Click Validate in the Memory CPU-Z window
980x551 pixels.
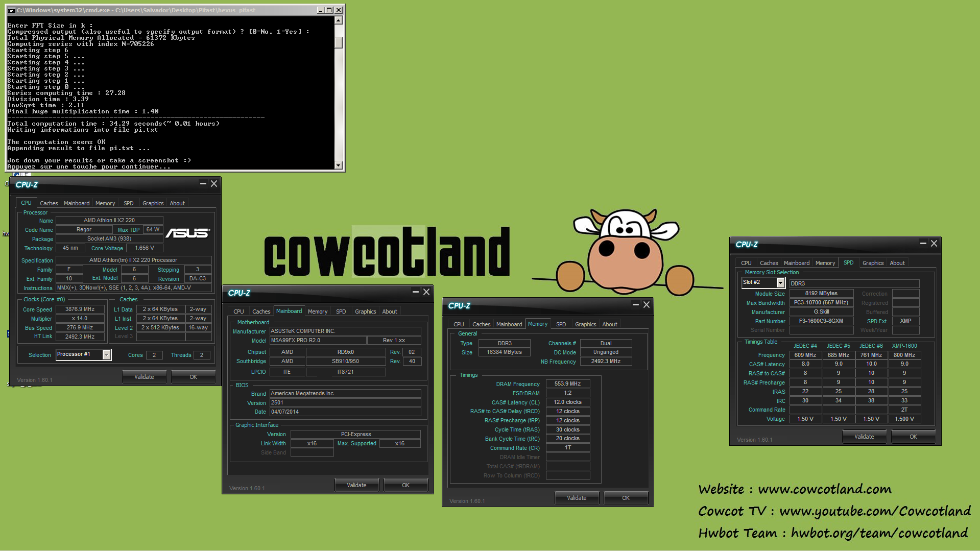pyautogui.click(x=577, y=498)
